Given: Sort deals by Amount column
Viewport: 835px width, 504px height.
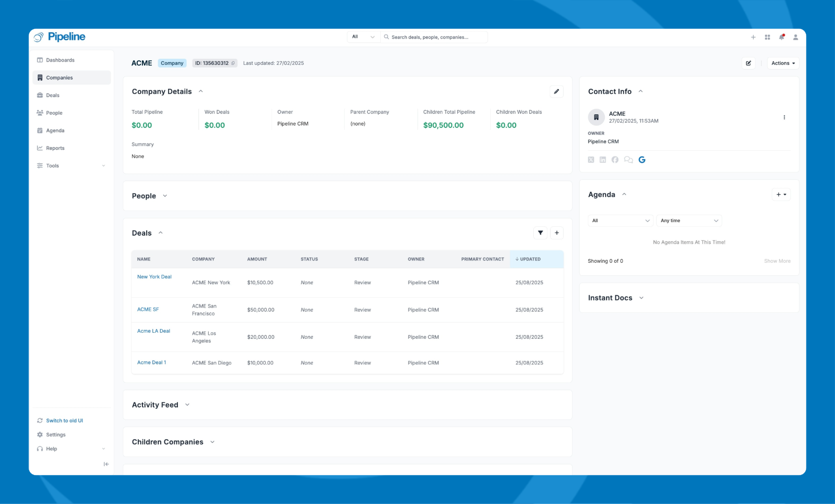Looking at the screenshot, I should pyautogui.click(x=257, y=259).
